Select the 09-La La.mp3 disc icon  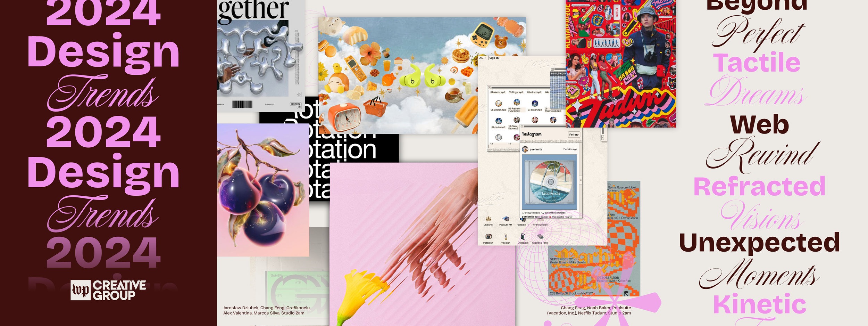[x=499, y=121]
